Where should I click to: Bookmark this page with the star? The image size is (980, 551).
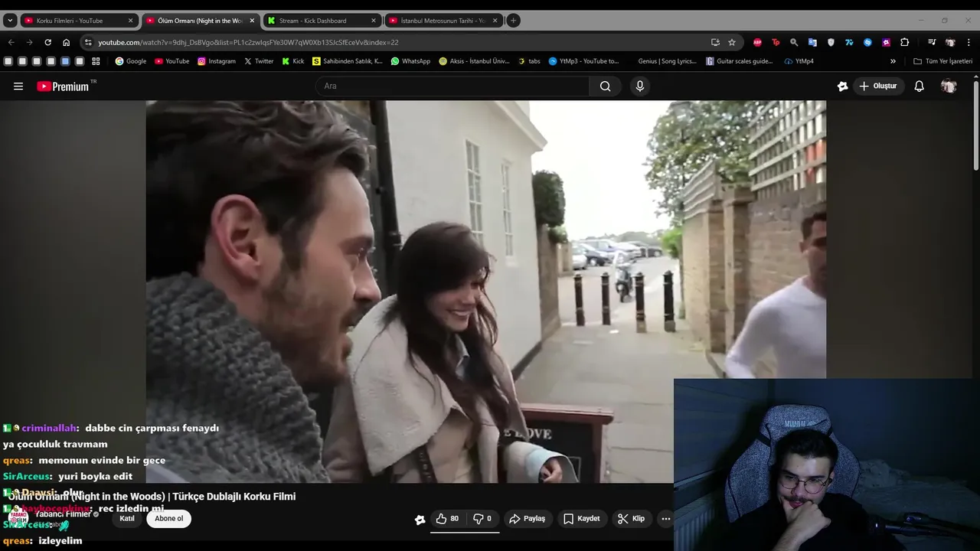[x=732, y=42]
